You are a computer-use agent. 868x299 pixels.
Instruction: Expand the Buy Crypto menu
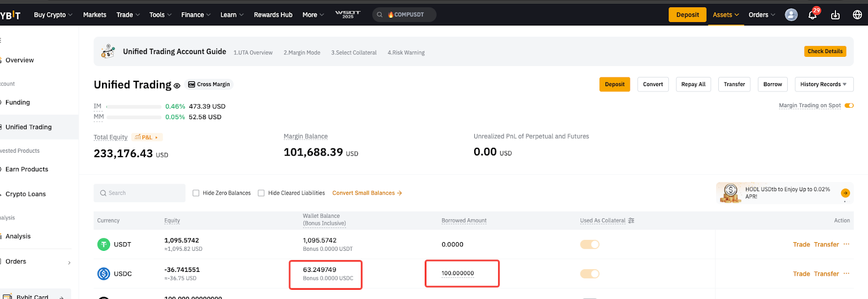(x=53, y=15)
